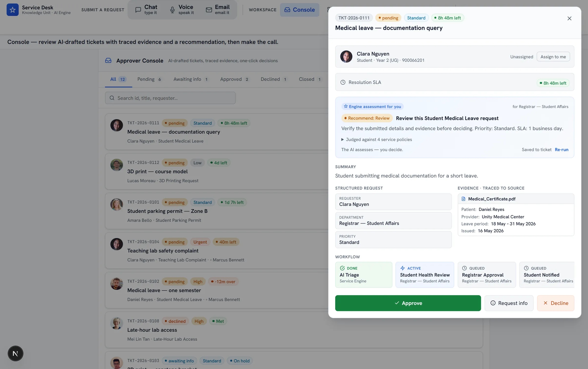Click the 40m left badge on TKT-2026-0104
The height and width of the screenshot is (369, 588).
coord(226,242)
